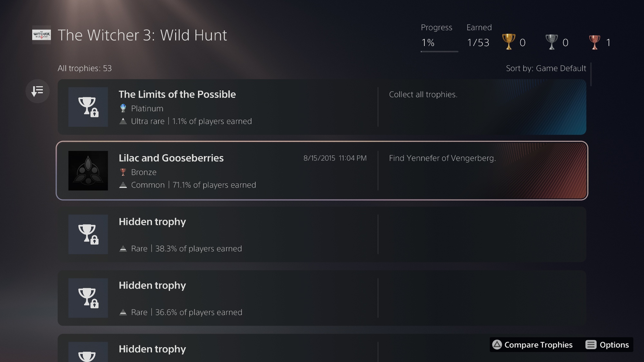This screenshot has height=362, width=644.
Task: Click the 1% progress bar
Action: coord(439,51)
